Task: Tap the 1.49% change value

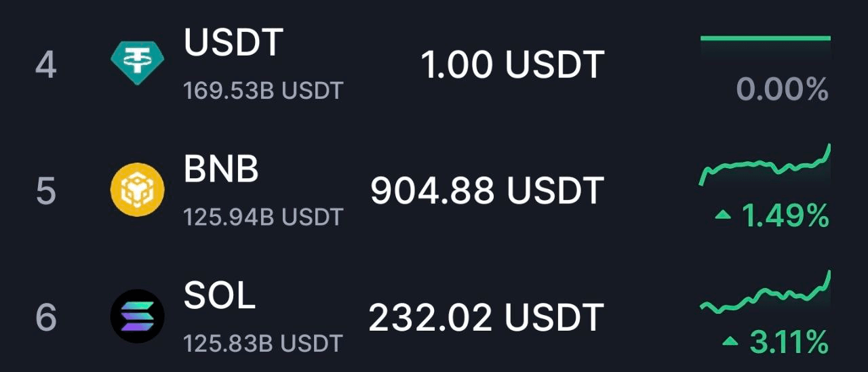Action: [x=785, y=216]
